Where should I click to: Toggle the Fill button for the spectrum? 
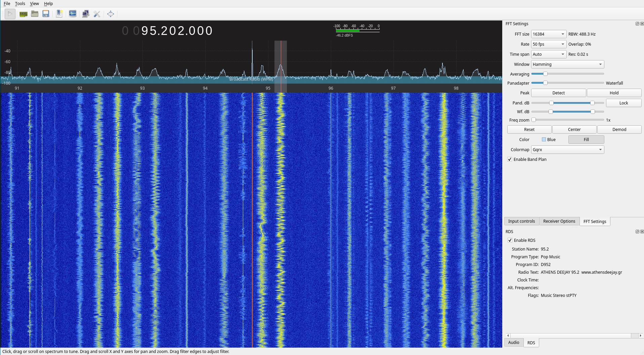[586, 140]
